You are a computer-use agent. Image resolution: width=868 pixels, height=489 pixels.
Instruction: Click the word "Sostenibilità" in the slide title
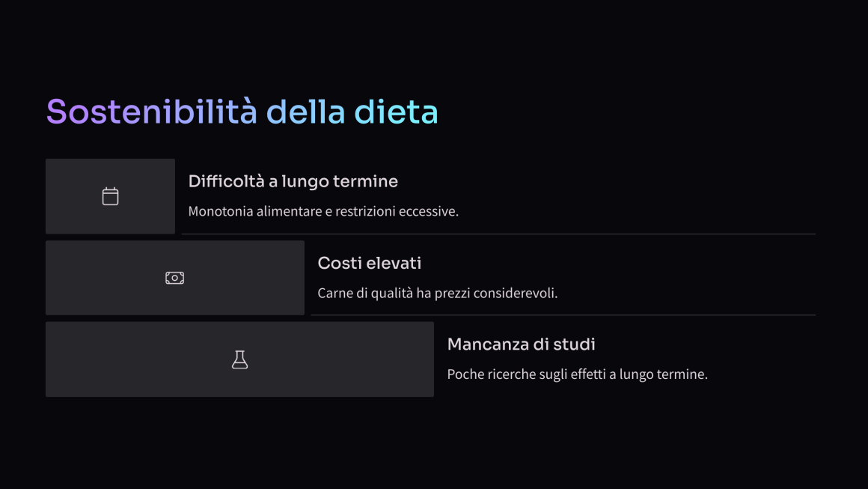152,112
